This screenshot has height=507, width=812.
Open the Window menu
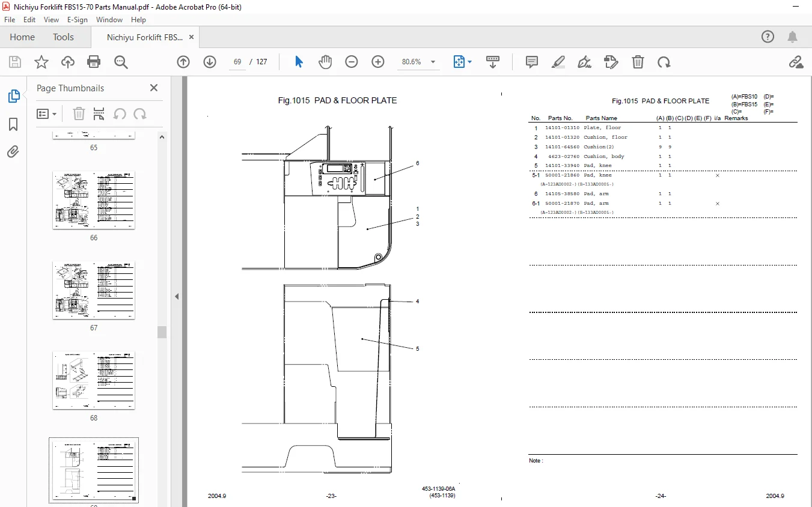pyautogui.click(x=109, y=20)
